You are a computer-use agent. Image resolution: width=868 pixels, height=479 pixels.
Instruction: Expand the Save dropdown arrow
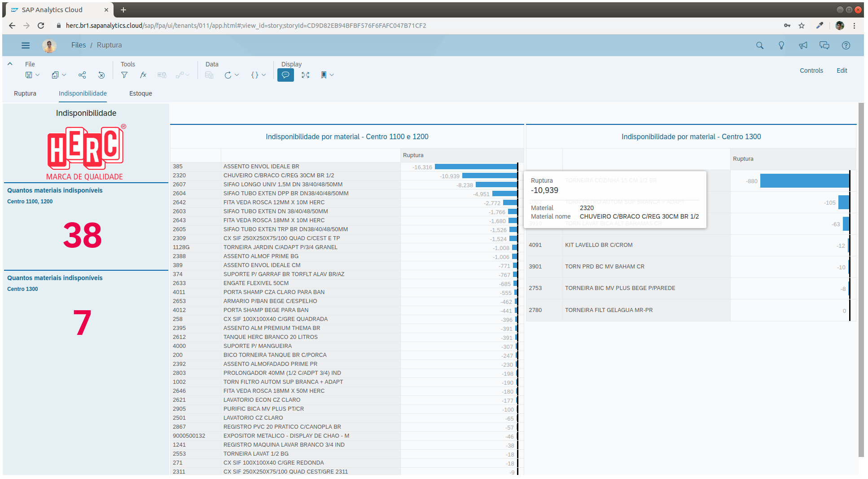coord(38,75)
